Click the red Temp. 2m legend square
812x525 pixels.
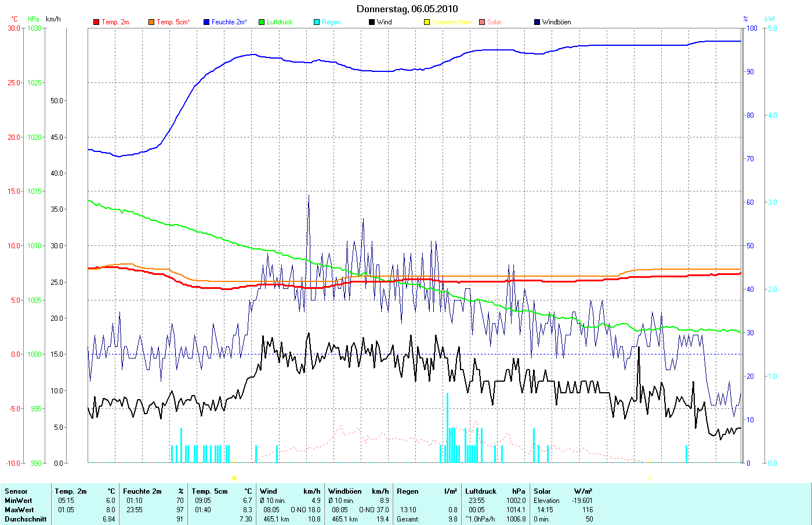click(96, 22)
